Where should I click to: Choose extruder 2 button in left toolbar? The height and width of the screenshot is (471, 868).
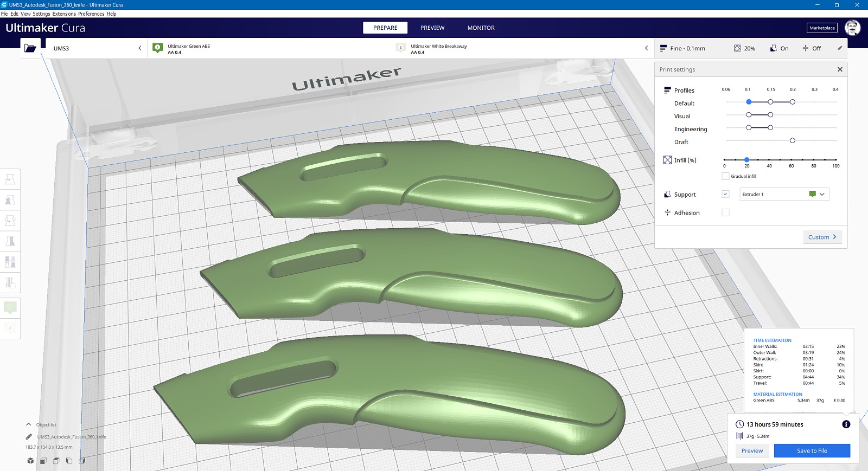click(x=10, y=328)
